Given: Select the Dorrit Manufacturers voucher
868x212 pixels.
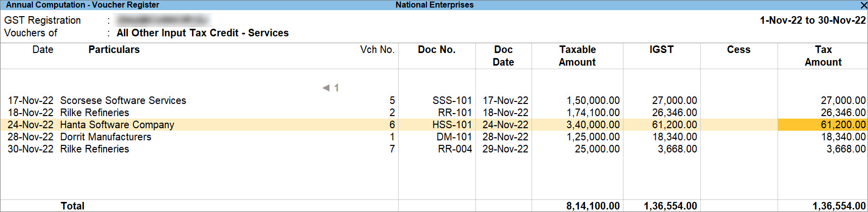Looking at the screenshot, I should tap(434, 137).
